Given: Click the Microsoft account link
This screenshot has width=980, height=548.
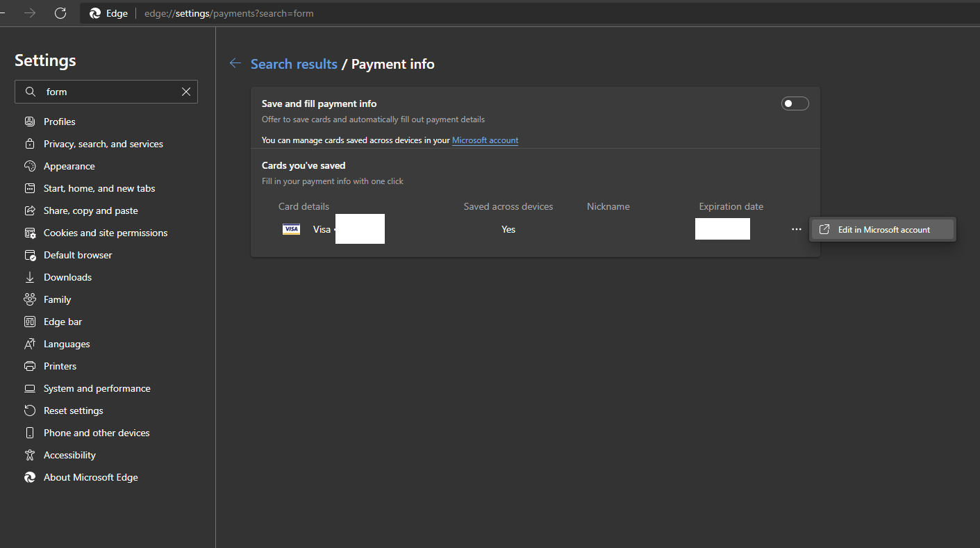Looking at the screenshot, I should (485, 140).
